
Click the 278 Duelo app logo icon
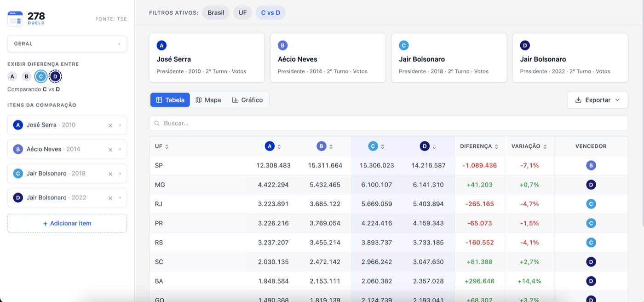tap(15, 18)
